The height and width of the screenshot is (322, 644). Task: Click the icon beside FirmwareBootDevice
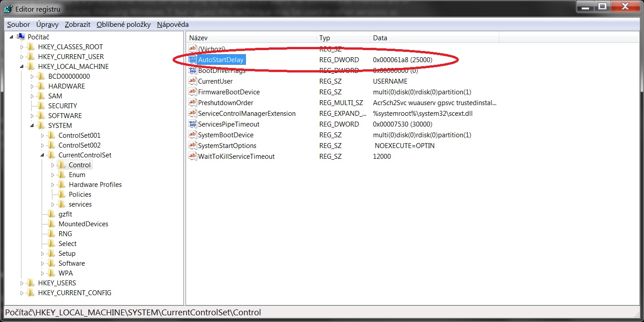193,92
